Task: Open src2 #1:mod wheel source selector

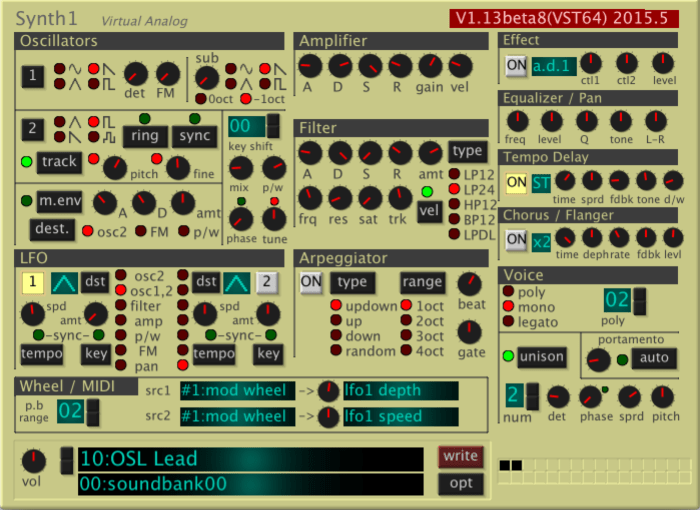Action: pyautogui.click(x=237, y=417)
